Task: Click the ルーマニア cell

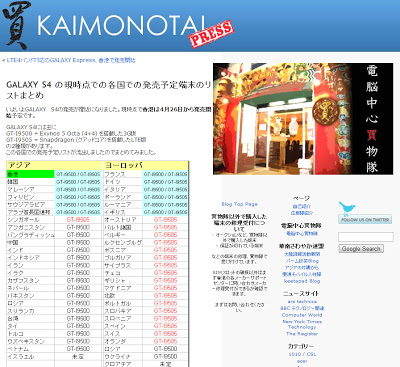Action: tap(123, 205)
